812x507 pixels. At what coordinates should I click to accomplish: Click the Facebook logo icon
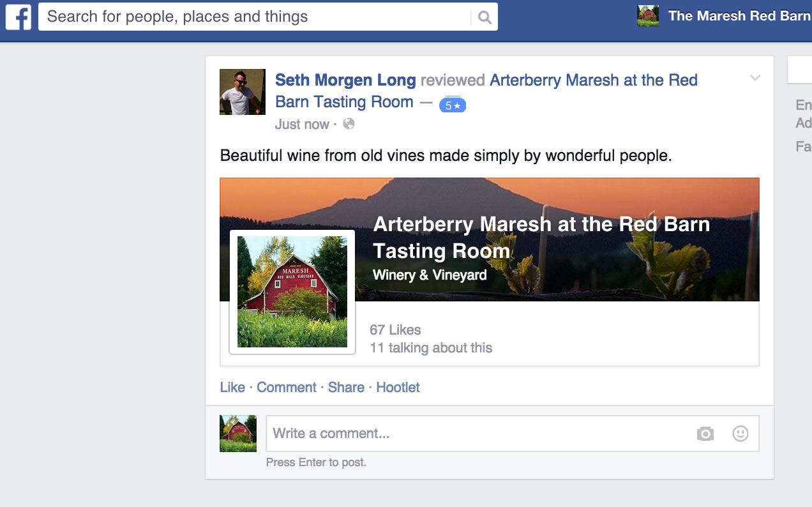click(19, 17)
